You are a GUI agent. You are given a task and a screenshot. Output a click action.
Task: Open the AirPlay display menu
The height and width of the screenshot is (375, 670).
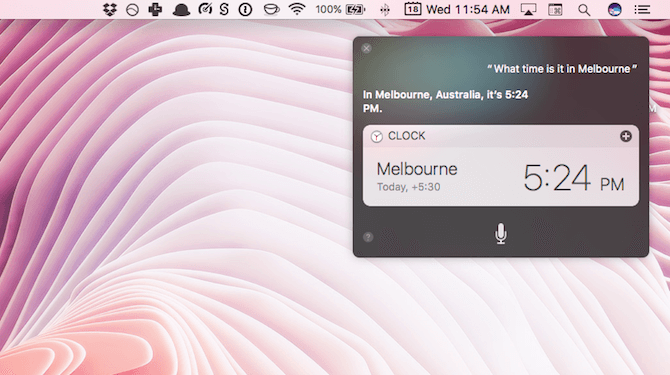coord(528,9)
